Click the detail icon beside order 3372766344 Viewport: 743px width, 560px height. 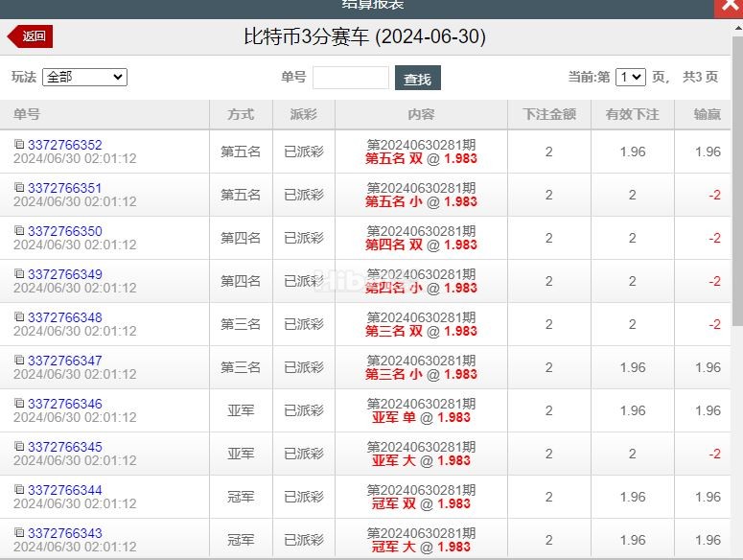pyautogui.click(x=19, y=489)
